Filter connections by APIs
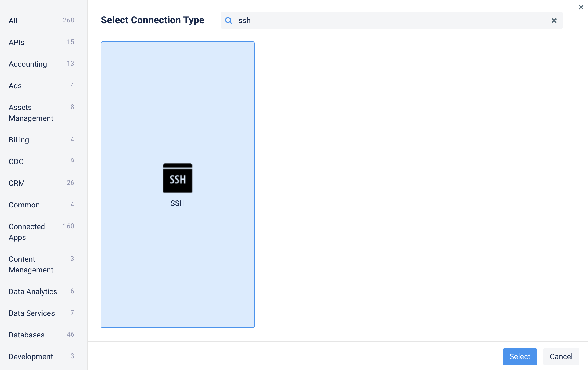 [16, 42]
